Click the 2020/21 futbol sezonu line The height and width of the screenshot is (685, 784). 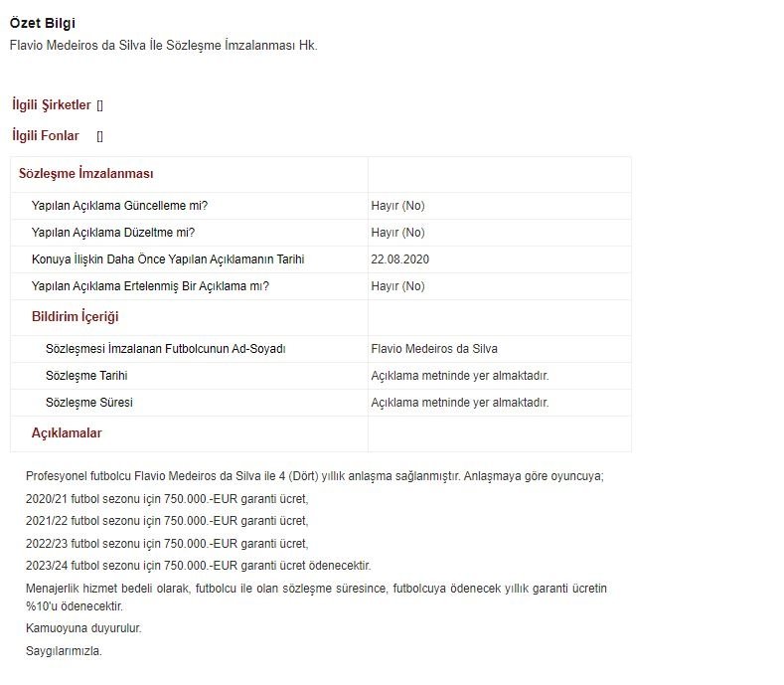[167, 499]
